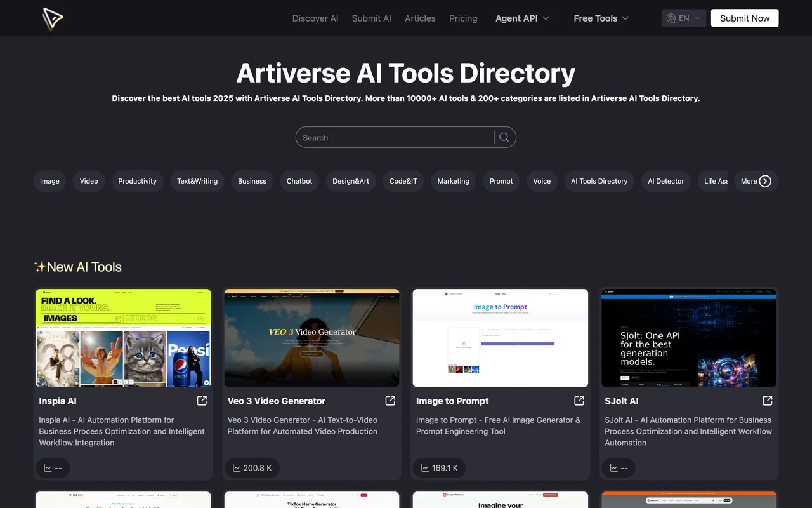Open SJolt AI external link icon
The image size is (812, 508).
click(768, 401)
